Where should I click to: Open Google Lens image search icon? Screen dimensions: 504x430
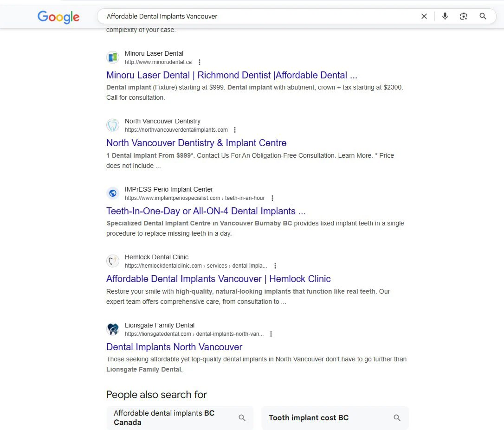[x=463, y=16]
